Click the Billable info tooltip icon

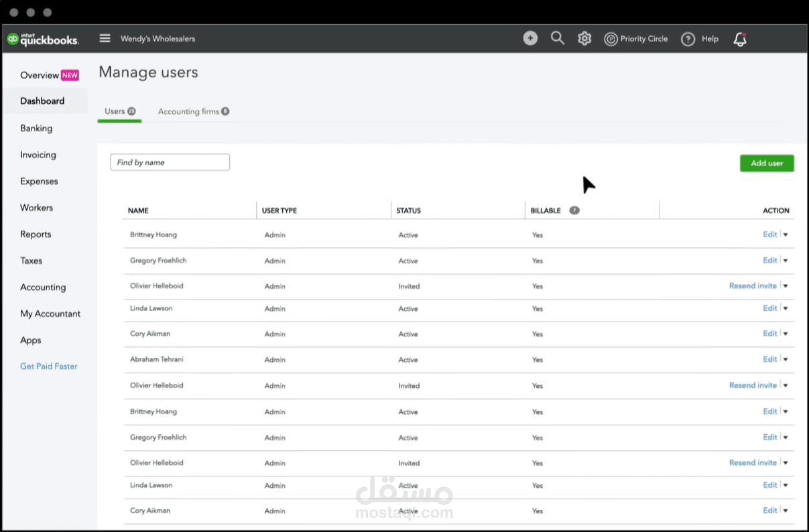[x=574, y=210]
